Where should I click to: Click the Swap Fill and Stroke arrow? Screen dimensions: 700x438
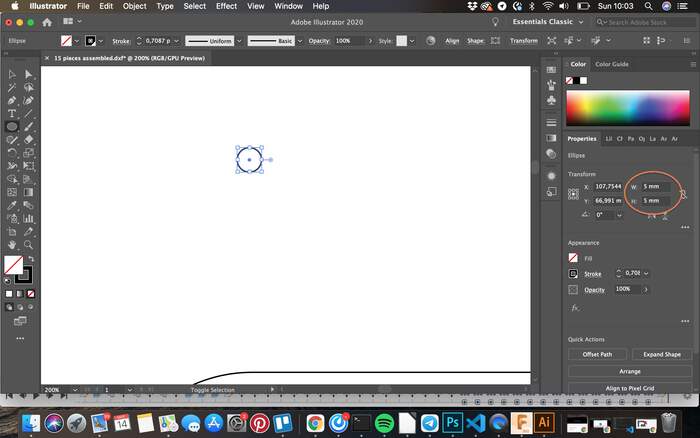coord(31,259)
